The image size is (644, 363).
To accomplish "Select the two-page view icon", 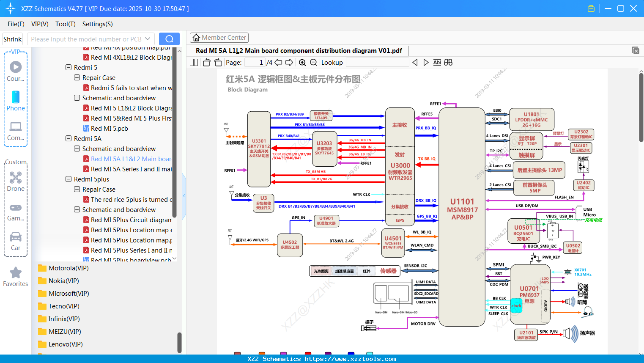I will point(193,62).
